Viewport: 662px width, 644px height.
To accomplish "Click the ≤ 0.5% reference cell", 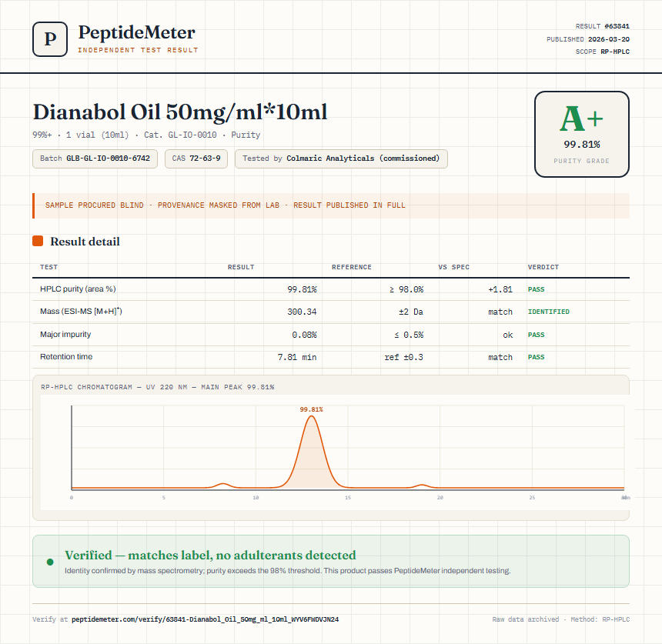I will (x=409, y=335).
